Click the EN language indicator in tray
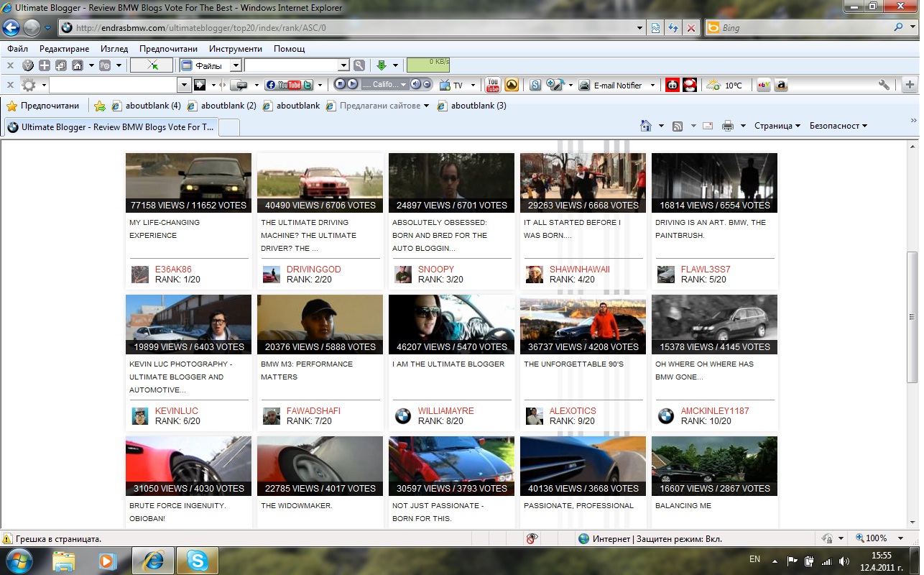The width and height of the screenshot is (924, 575). click(x=754, y=559)
